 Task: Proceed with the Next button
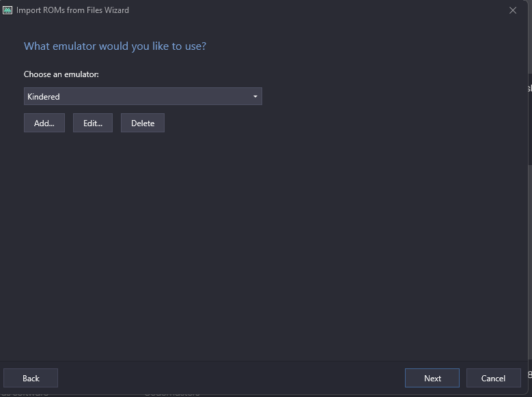point(432,378)
